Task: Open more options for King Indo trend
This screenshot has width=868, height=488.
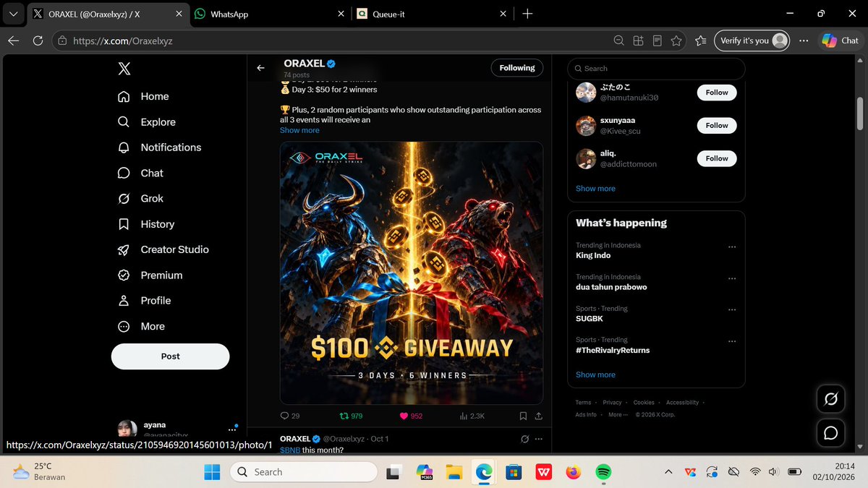Action: pyautogui.click(x=732, y=247)
